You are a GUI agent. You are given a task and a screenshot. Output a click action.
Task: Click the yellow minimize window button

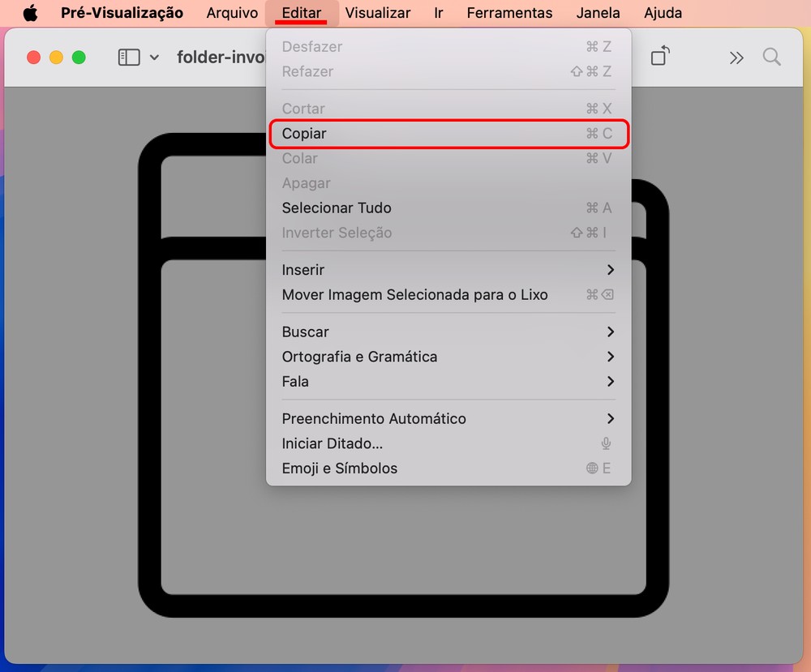coord(56,58)
